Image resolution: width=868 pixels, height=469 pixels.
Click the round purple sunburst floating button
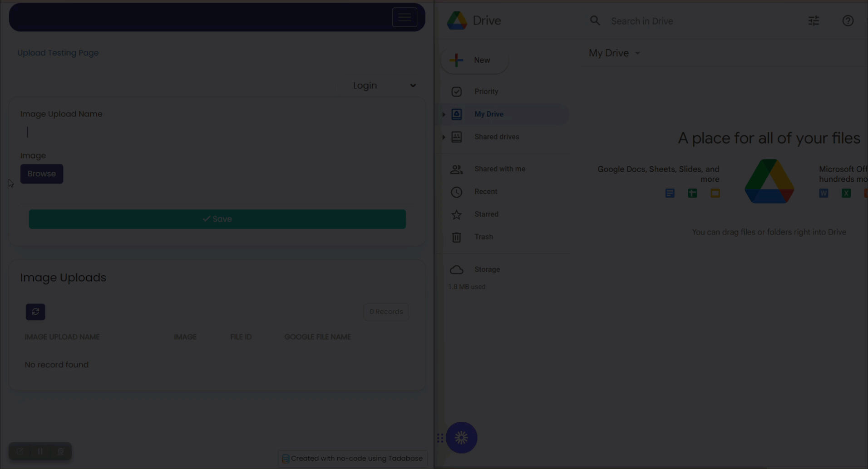click(x=461, y=438)
